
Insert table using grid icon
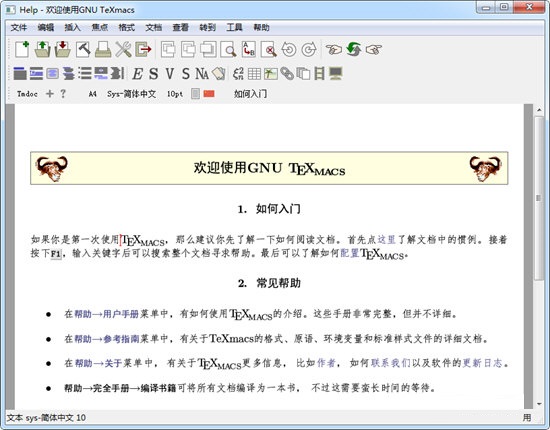(x=254, y=74)
